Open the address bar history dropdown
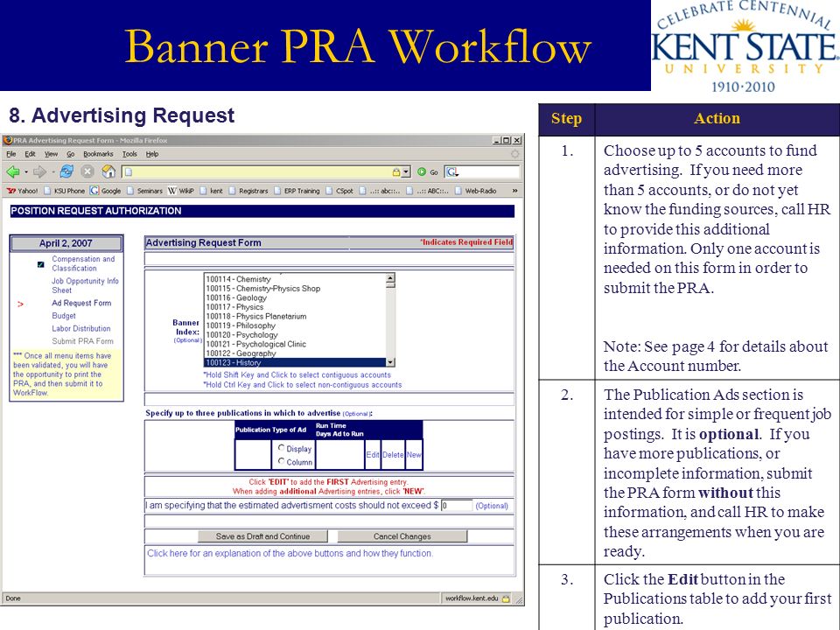The height and width of the screenshot is (630, 840). click(x=406, y=172)
